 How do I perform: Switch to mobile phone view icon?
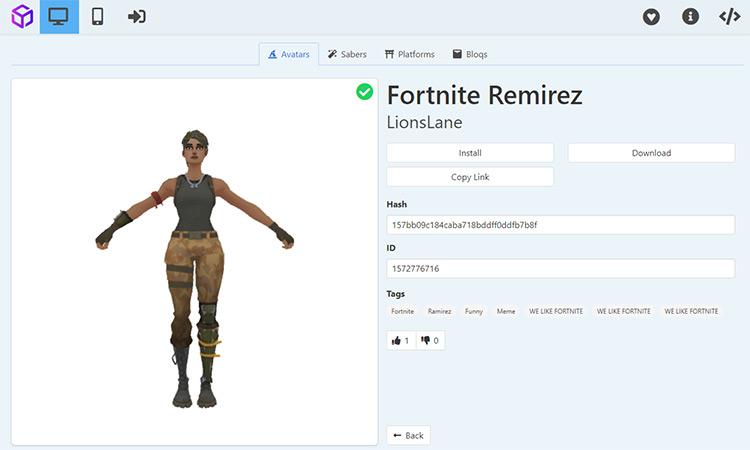pos(98,17)
